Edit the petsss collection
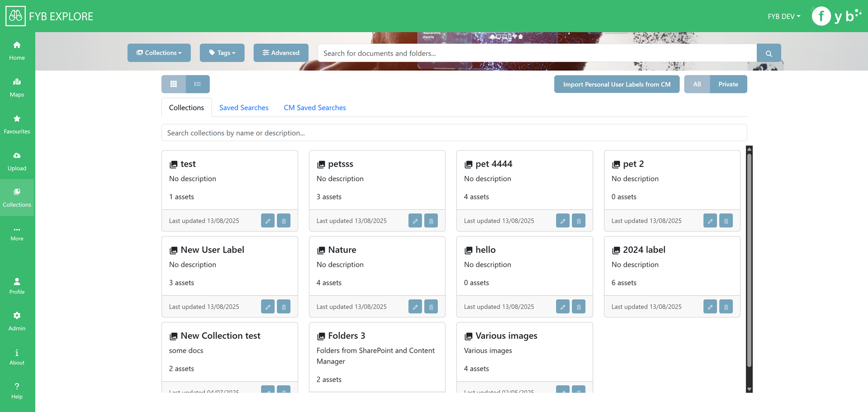Image resolution: width=868 pixels, height=412 pixels. tap(415, 221)
